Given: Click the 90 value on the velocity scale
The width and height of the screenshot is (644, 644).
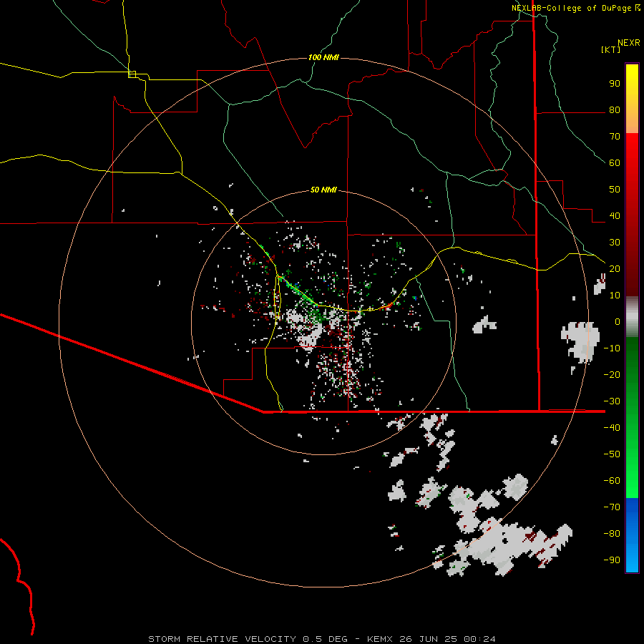Looking at the screenshot, I should tap(615, 84).
